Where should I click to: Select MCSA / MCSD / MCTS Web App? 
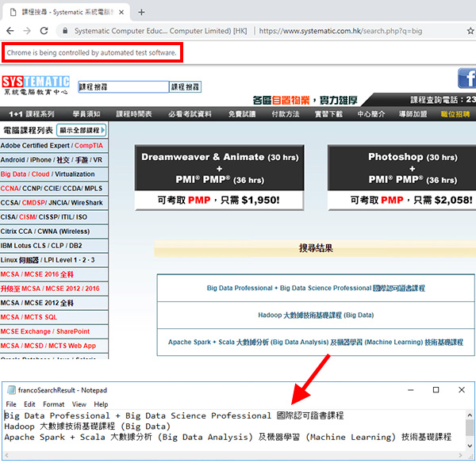coord(54,346)
